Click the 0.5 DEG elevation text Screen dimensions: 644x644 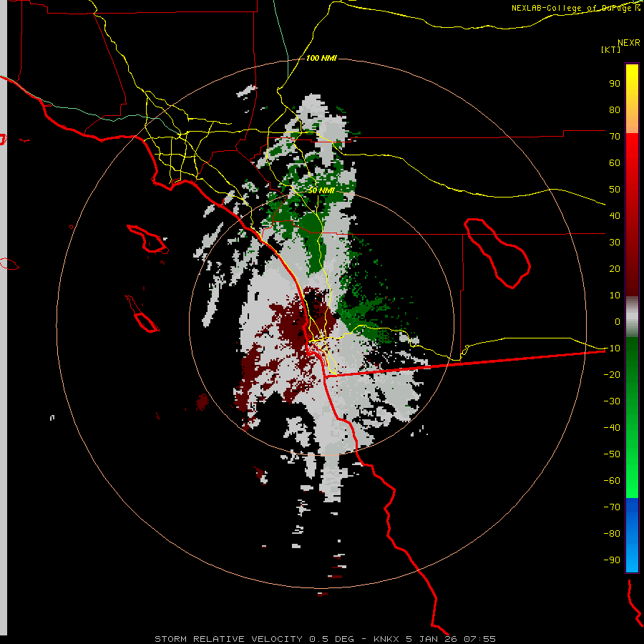click(x=331, y=639)
